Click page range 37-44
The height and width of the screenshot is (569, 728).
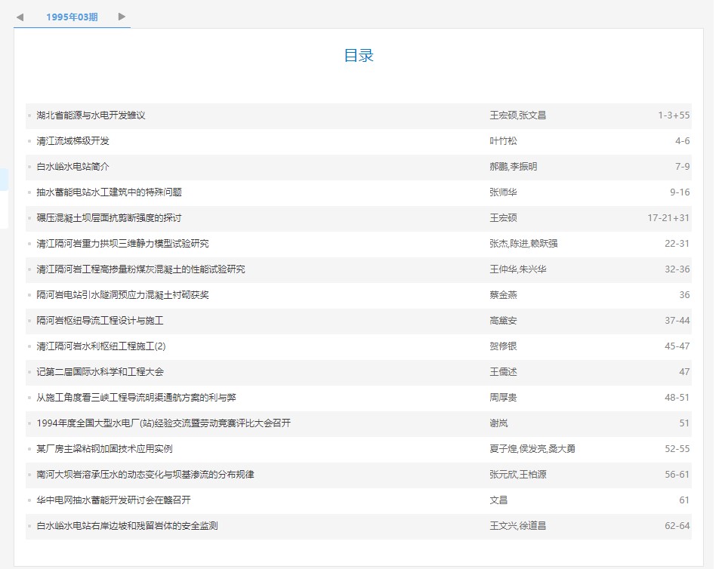[677, 321]
